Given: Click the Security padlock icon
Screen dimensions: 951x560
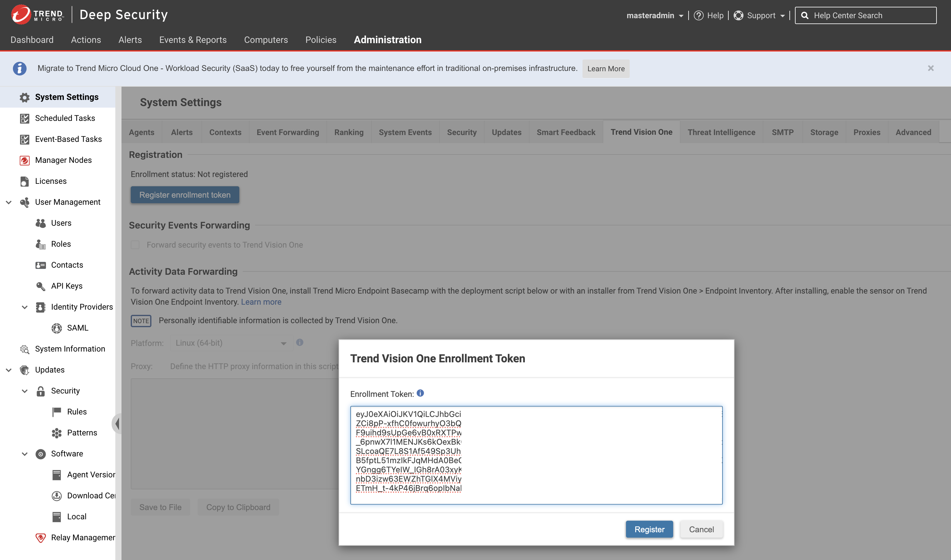Looking at the screenshot, I should 40,391.
